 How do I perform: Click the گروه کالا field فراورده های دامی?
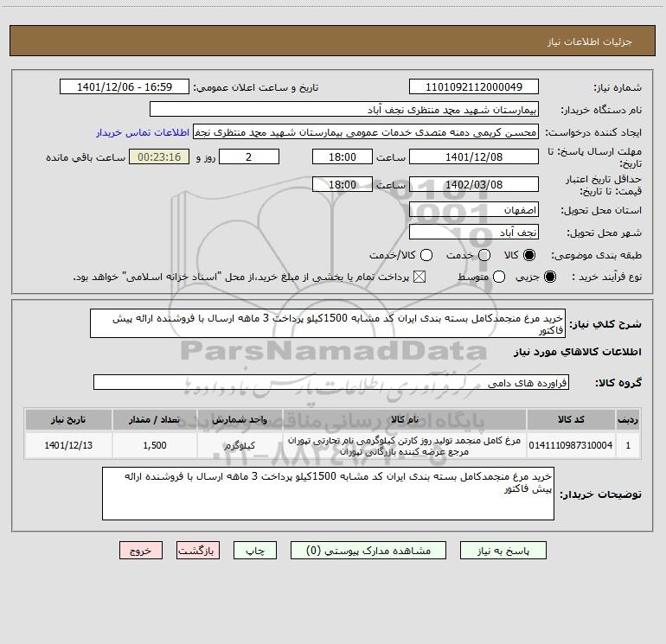[x=331, y=382]
